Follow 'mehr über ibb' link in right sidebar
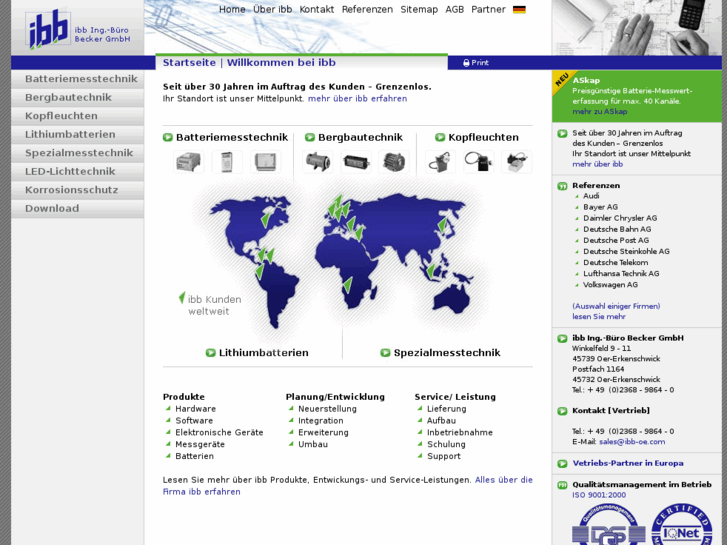 pos(598,164)
